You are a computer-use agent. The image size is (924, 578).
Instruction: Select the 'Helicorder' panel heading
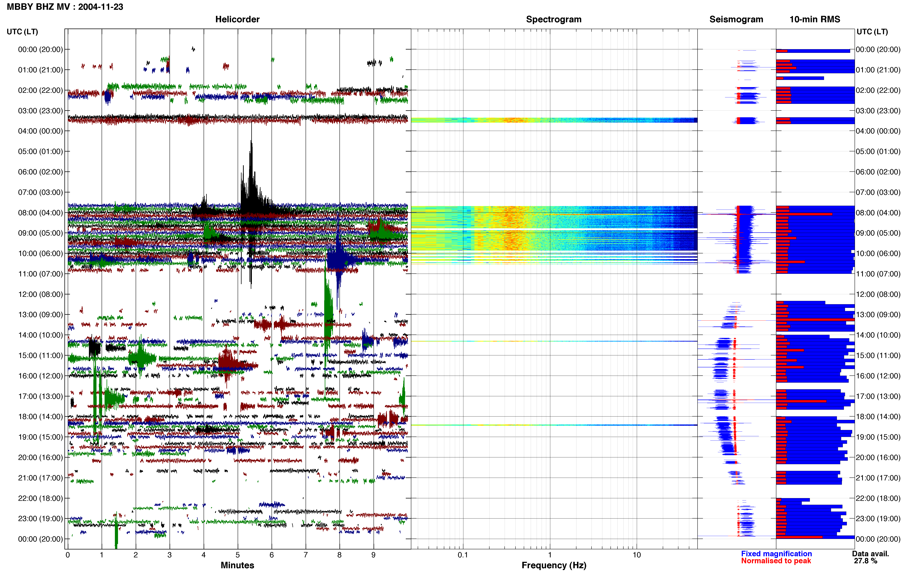(237, 19)
